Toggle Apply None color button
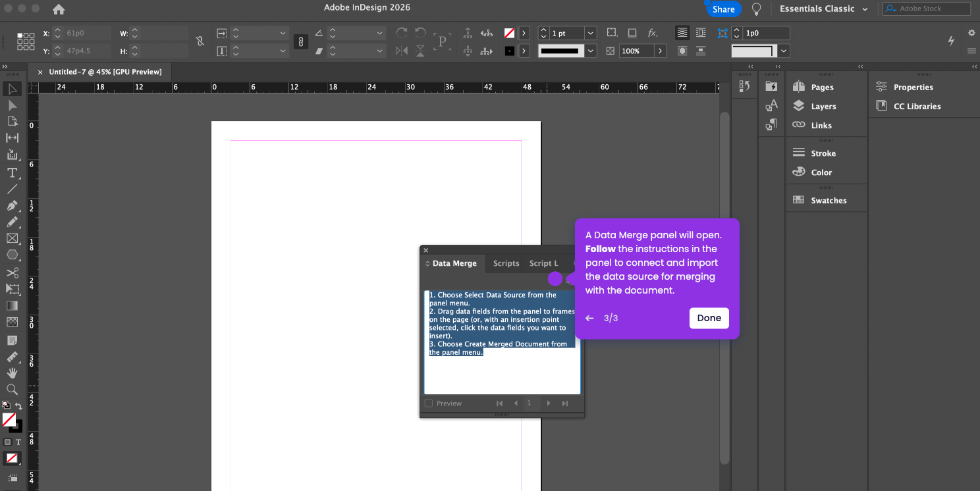 (12, 458)
